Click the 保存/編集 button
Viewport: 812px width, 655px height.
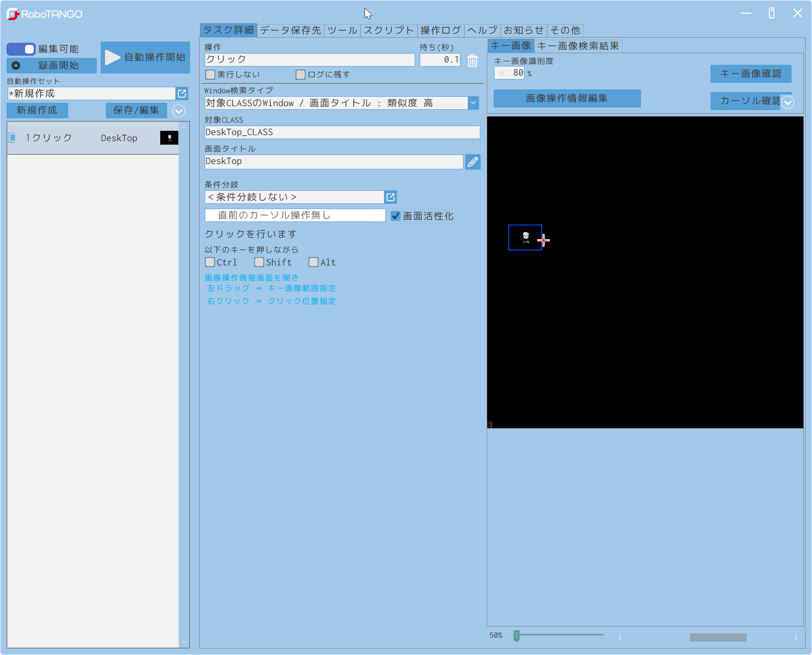point(136,111)
